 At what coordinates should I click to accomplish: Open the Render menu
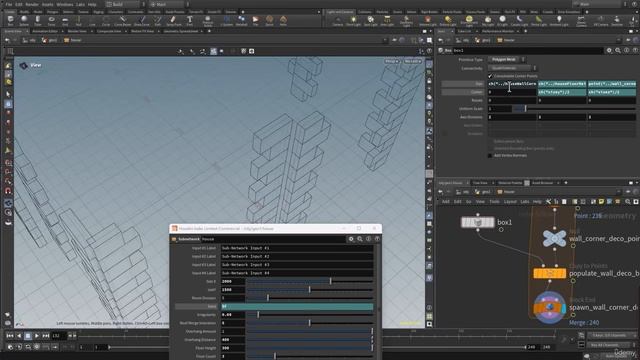[32, 4]
